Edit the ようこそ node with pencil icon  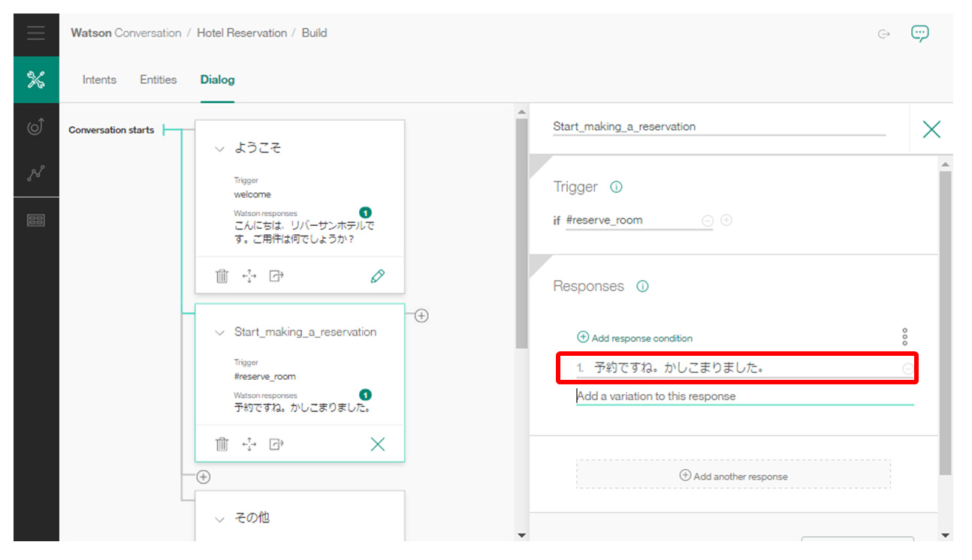click(378, 276)
